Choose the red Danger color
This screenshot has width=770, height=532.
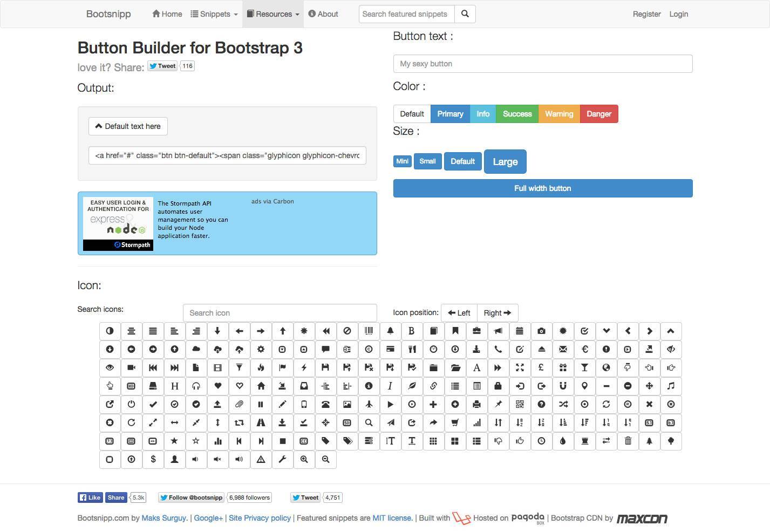[x=599, y=114]
